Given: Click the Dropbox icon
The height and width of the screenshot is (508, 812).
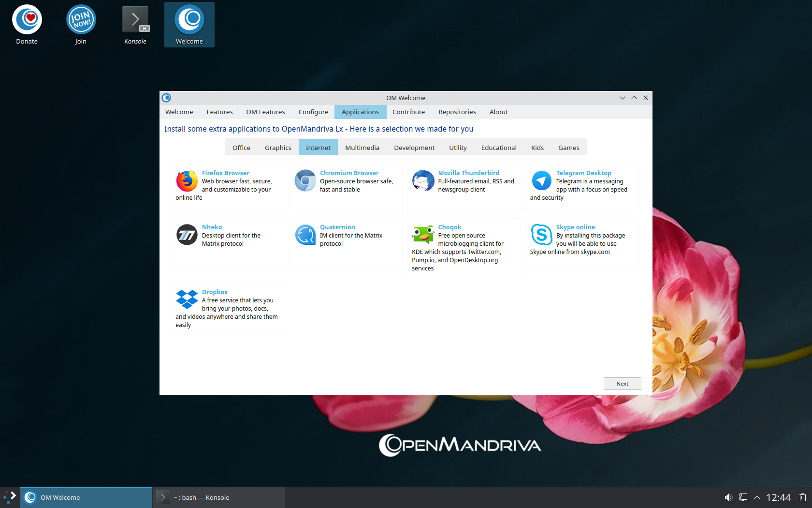Looking at the screenshot, I should pyautogui.click(x=187, y=299).
